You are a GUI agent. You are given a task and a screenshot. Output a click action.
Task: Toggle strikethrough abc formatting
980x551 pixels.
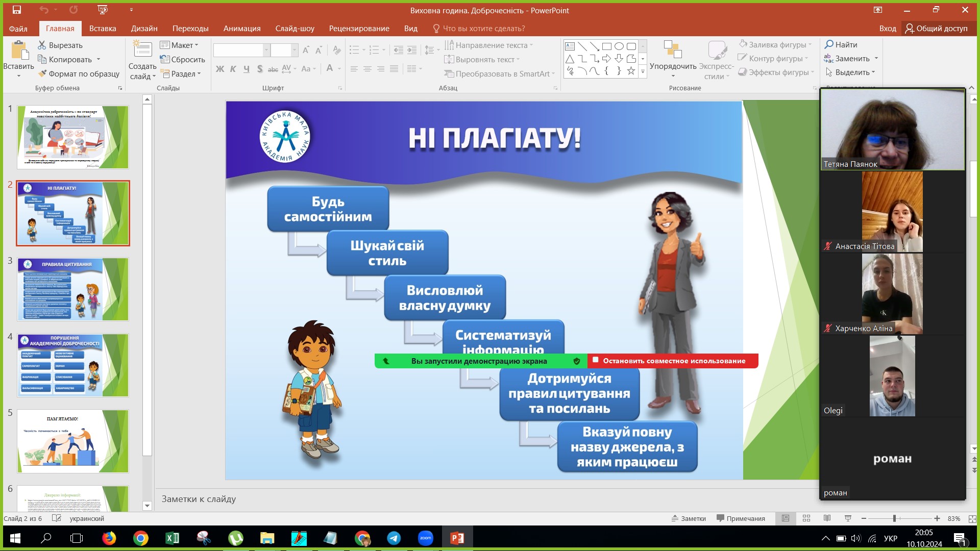[x=273, y=69]
